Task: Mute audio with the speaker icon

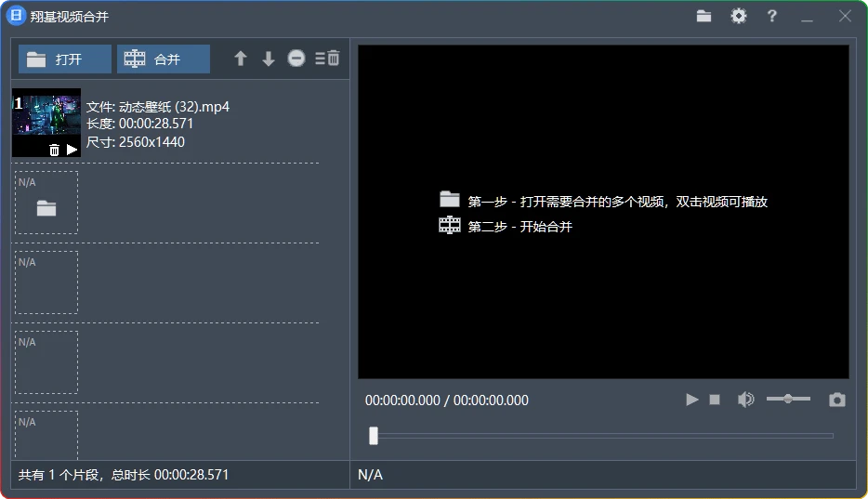Action: point(745,400)
